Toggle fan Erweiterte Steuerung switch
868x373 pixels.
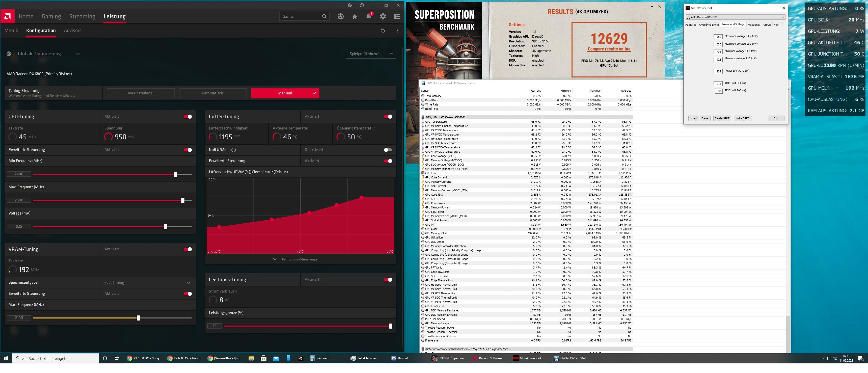388,161
